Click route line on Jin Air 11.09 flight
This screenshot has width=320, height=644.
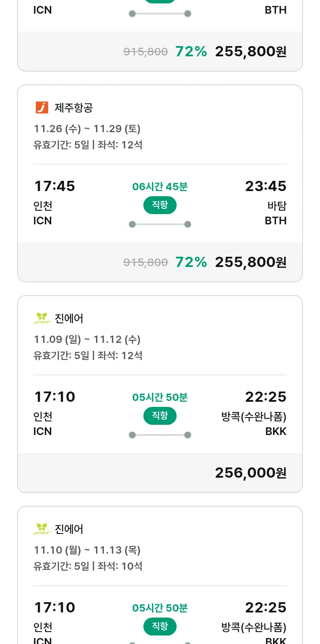[160, 435]
